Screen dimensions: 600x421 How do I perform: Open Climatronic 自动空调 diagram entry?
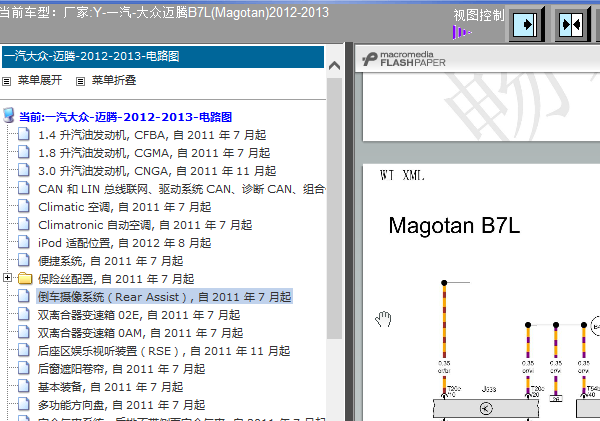point(145,225)
